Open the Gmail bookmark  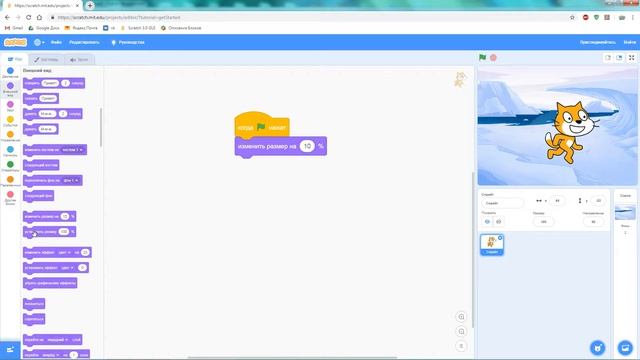point(14,28)
